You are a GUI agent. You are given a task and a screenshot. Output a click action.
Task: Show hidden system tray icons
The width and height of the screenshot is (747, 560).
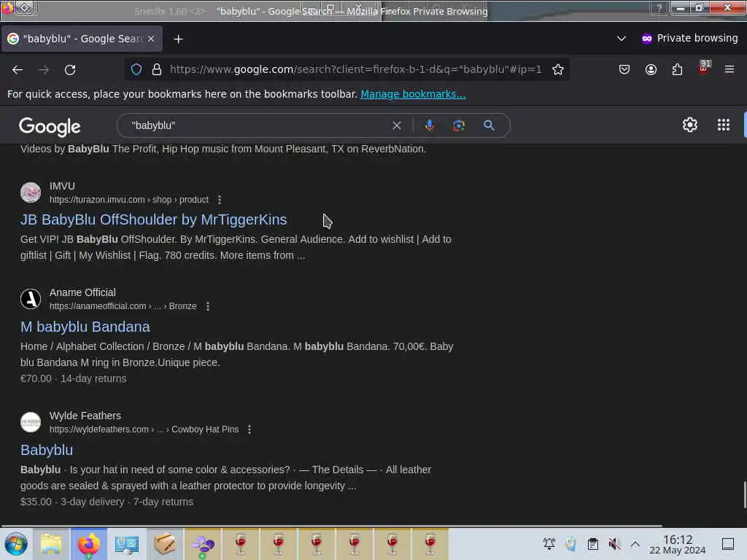[x=635, y=544]
